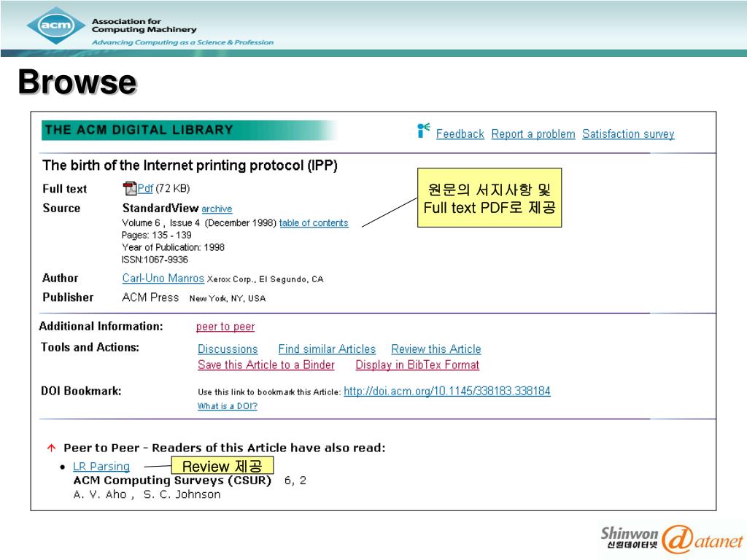Open StandardView archive link
This screenshot has height=560, width=747.
pyautogui.click(x=217, y=209)
